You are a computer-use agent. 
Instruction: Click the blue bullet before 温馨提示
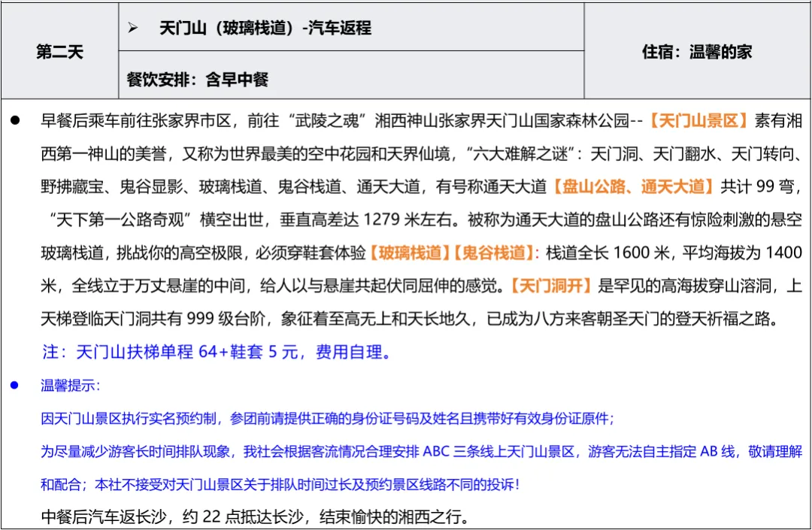(x=14, y=385)
